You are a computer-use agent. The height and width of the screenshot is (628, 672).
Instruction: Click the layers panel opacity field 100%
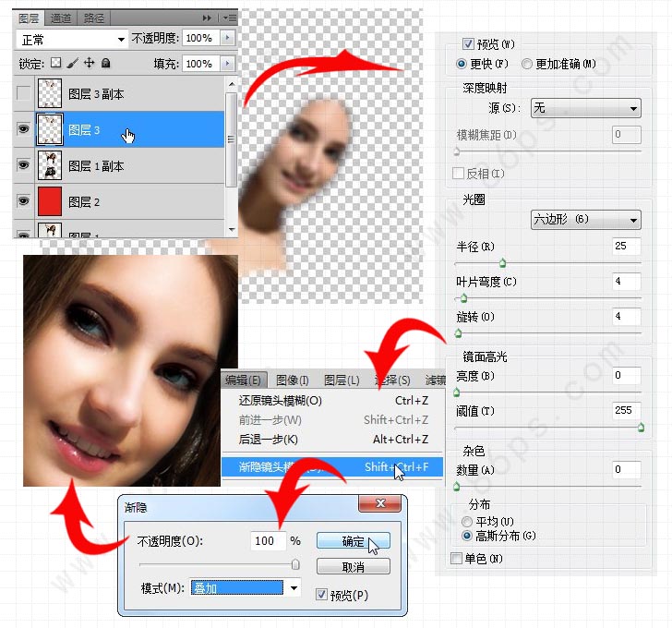201,38
